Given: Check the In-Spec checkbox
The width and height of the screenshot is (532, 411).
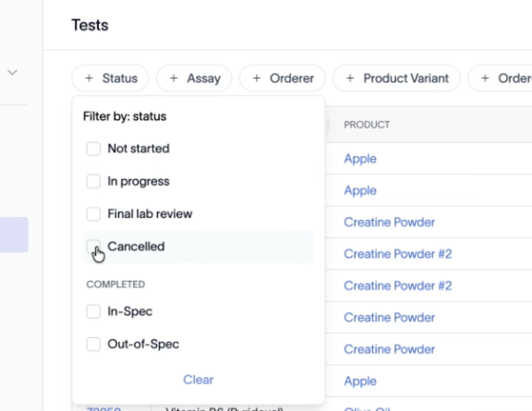Looking at the screenshot, I should pos(93,312).
